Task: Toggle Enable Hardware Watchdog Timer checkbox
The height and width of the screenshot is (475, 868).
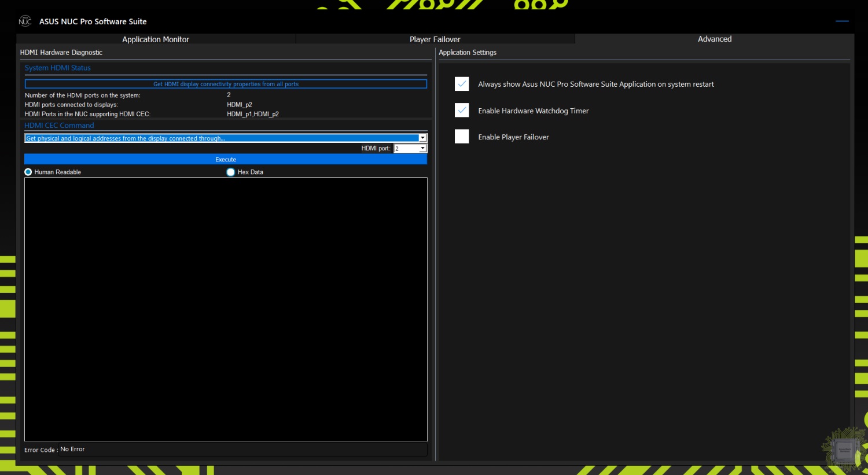Action: click(462, 110)
